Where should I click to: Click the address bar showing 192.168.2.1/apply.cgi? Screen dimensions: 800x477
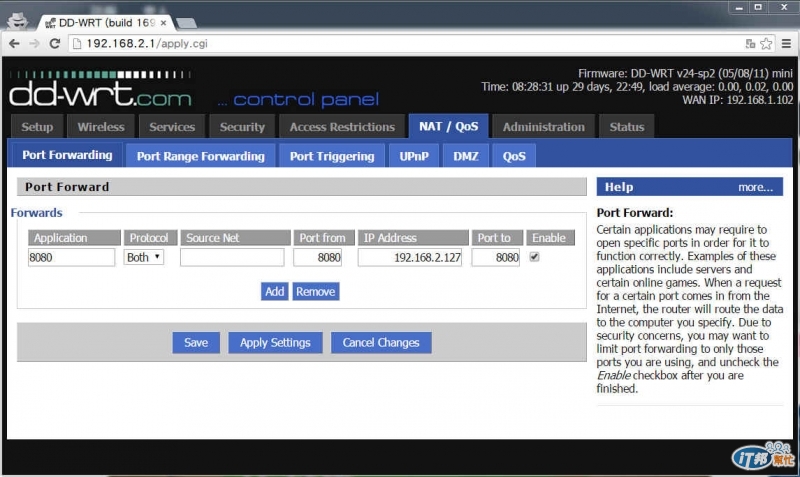pos(406,44)
